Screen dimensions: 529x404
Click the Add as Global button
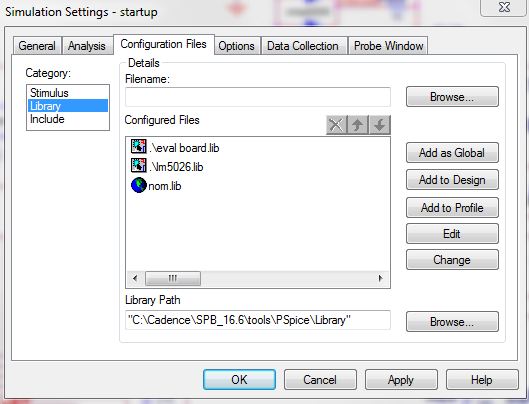click(x=452, y=153)
